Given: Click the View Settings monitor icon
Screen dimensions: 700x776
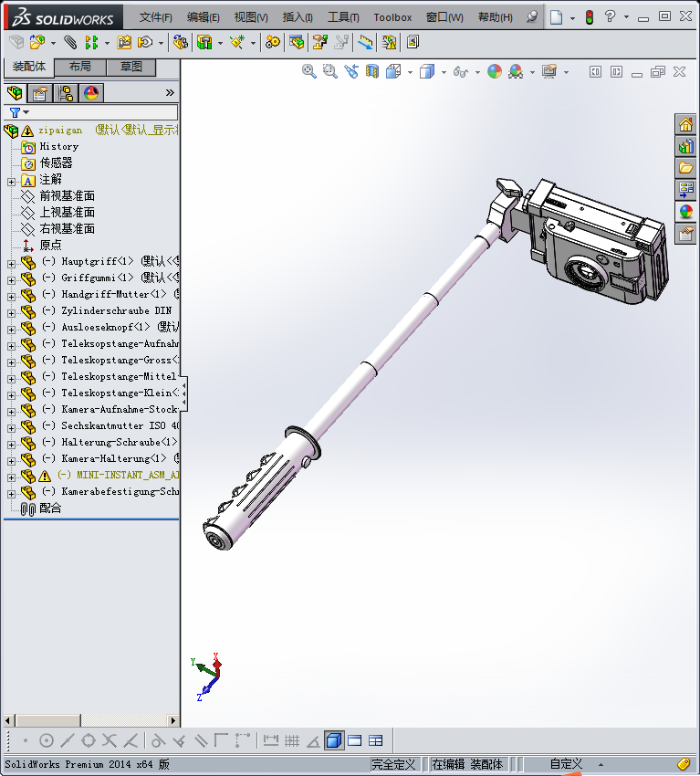Looking at the screenshot, I should click(549, 72).
